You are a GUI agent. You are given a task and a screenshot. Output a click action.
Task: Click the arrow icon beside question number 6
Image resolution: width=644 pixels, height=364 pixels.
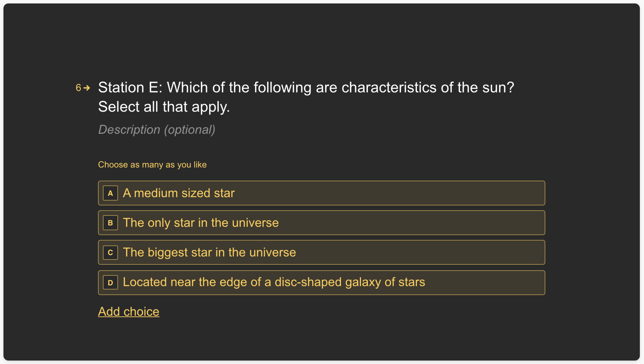coord(87,88)
